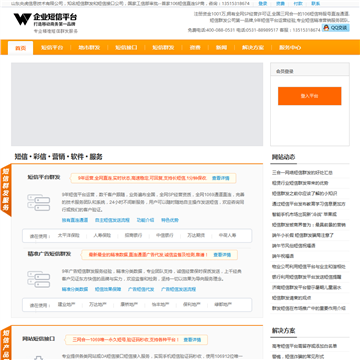Go to the 首页 tab

20,48
